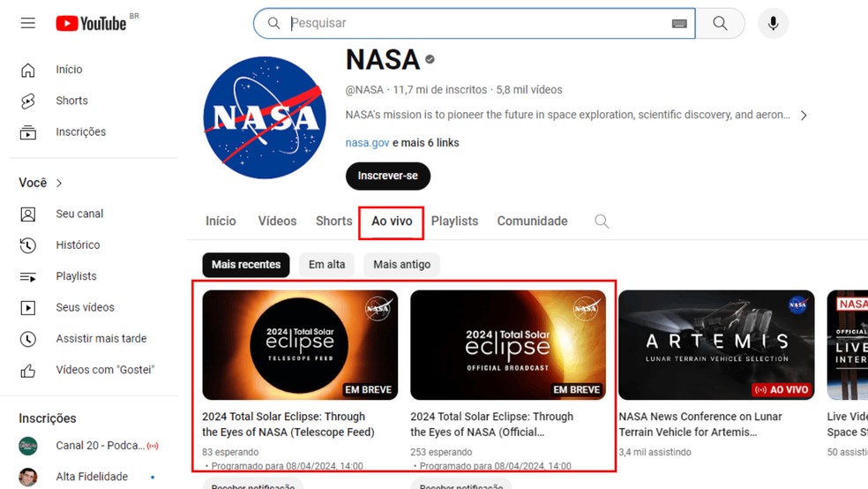Screen dimensions: 868x489
Task: Open the Canal 20 subscription avatar
Action: point(28,446)
